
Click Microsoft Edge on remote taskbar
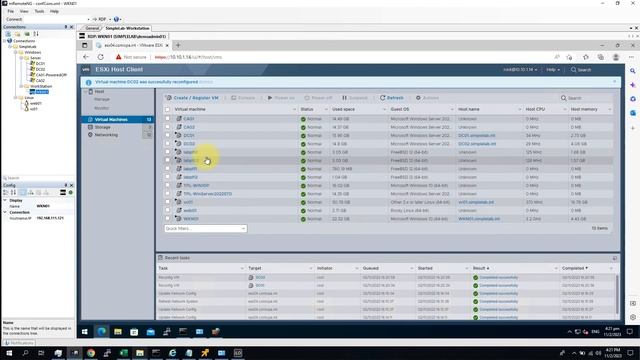click(x=101, y=332)
